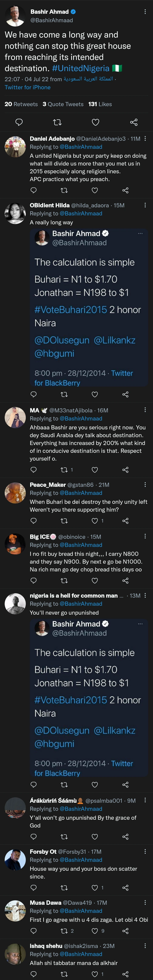Open more options on Peace_Maker's reply
This screenshot has width=153, height=980.
click(x=145, y=485)
